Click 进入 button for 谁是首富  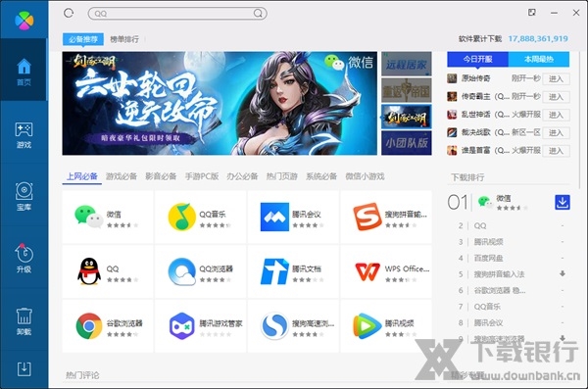point(556,151)
